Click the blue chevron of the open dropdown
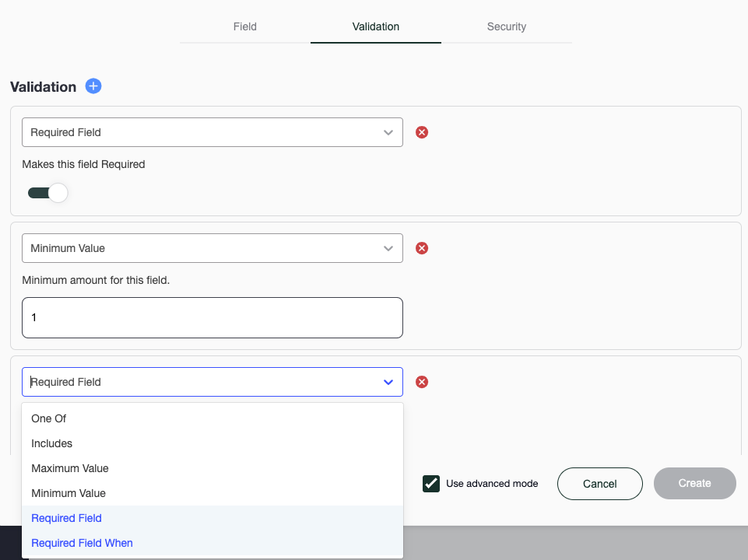The height and width of the screenshot is (560, 748). point(388,382)
